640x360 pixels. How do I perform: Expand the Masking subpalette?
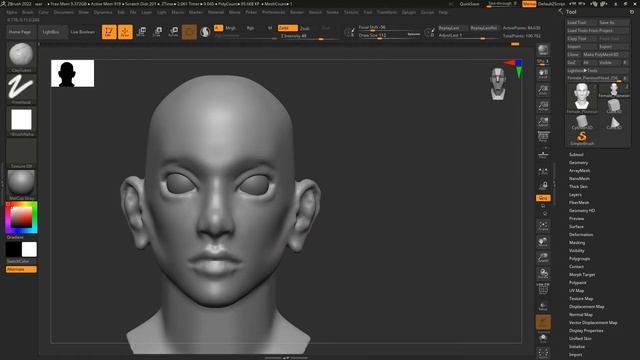click(x=577, y=243)
